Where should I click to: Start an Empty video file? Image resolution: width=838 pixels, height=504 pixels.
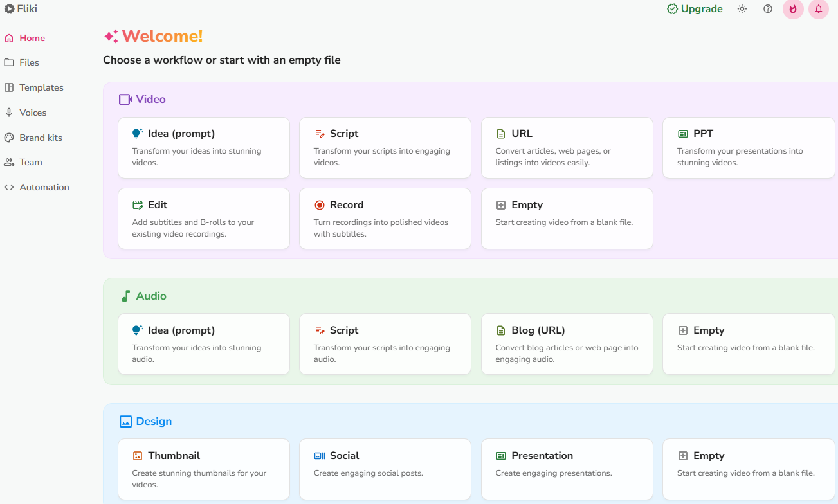point(567,219)
